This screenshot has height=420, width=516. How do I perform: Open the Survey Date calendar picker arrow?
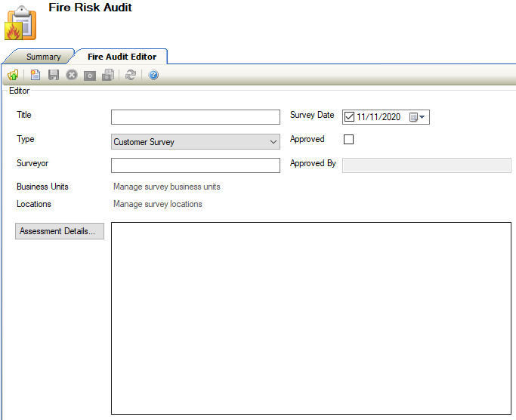(x=422, y=117)
